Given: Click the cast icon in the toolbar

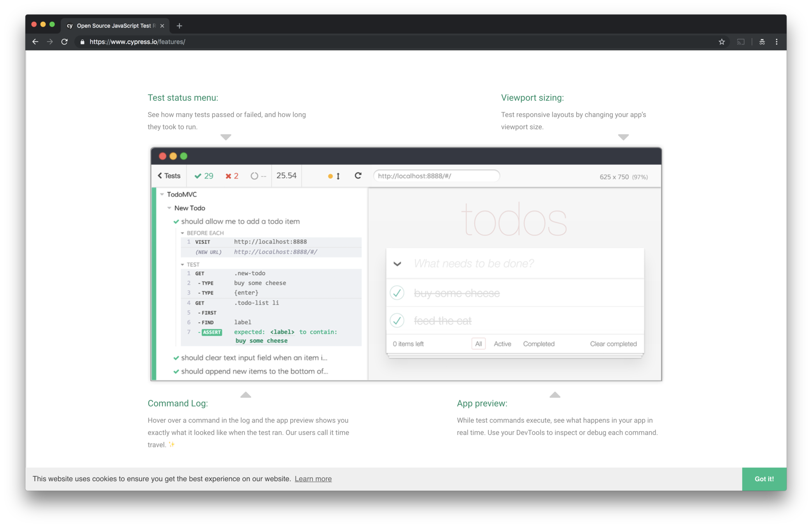Looking at the screenshot, I should 741,42.
